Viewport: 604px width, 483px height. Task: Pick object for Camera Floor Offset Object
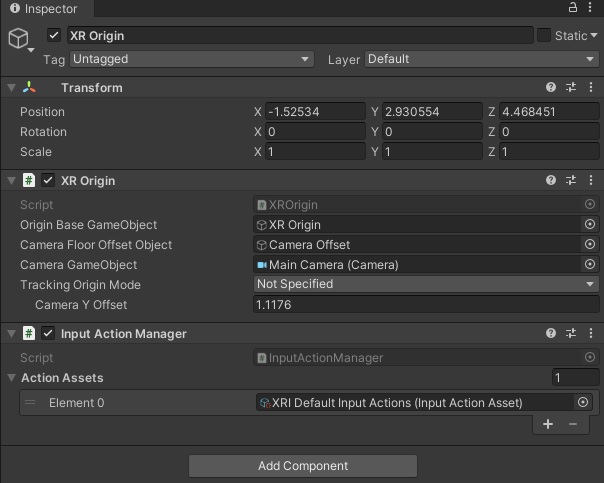[590, 244]
